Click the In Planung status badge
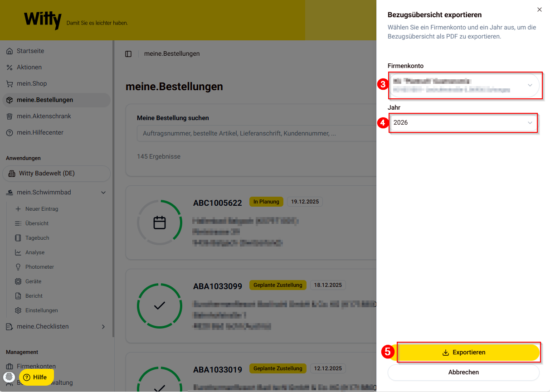 tap(267, 202)
